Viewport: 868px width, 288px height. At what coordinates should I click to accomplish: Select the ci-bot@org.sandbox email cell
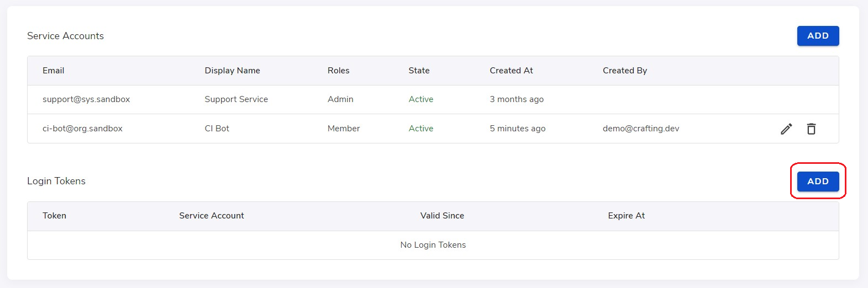82,129
